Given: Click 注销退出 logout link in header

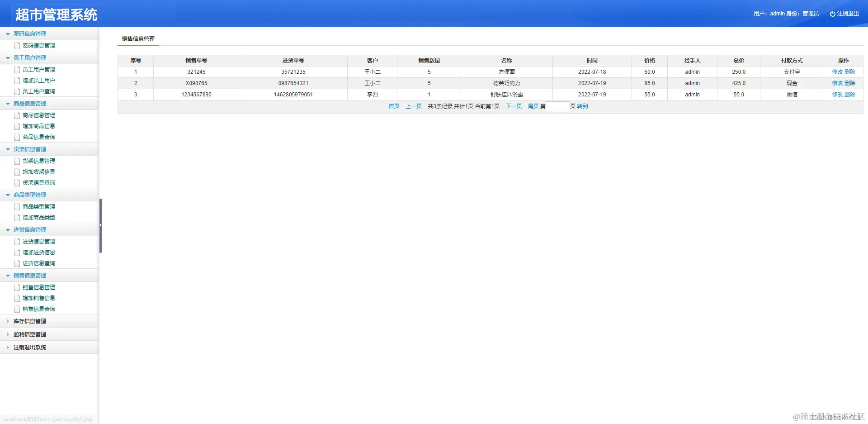Looking at the screenshot, I should tap(848, 14).
